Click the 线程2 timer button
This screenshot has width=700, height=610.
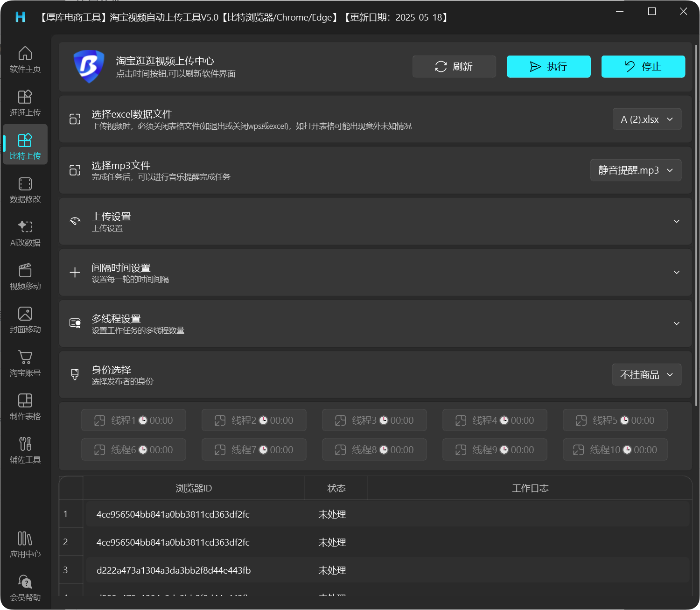254,420
